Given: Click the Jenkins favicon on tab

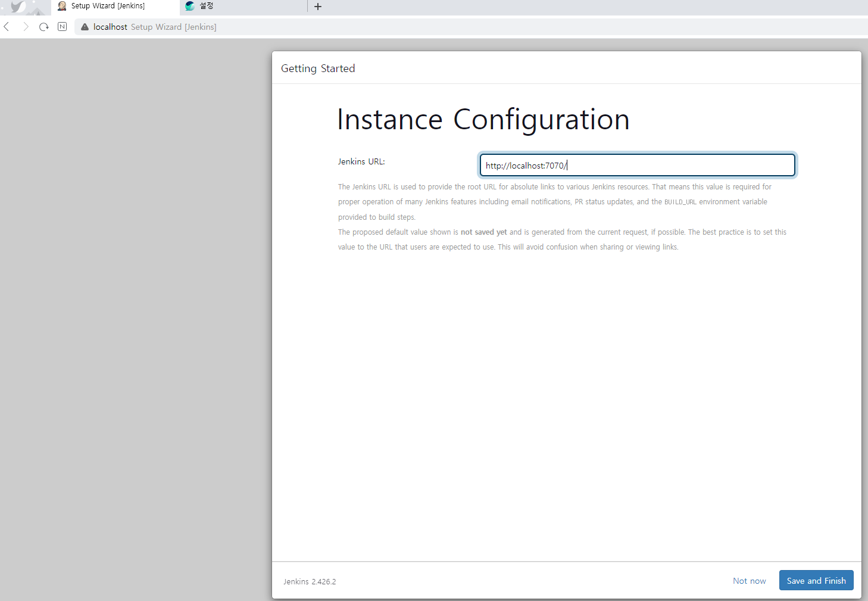Looking at the screenshot, I should click(62, 6).
